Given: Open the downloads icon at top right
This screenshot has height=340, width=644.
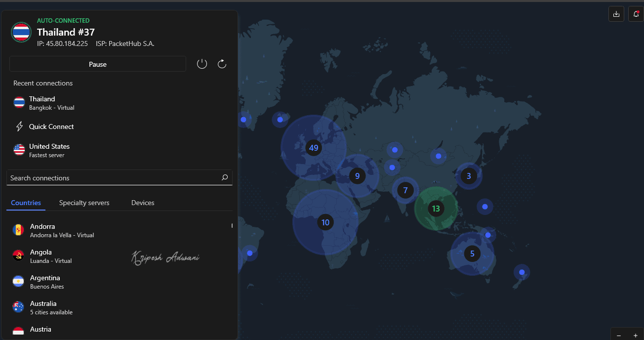Looking at the screenshot, I should click(x=616, y=14).
